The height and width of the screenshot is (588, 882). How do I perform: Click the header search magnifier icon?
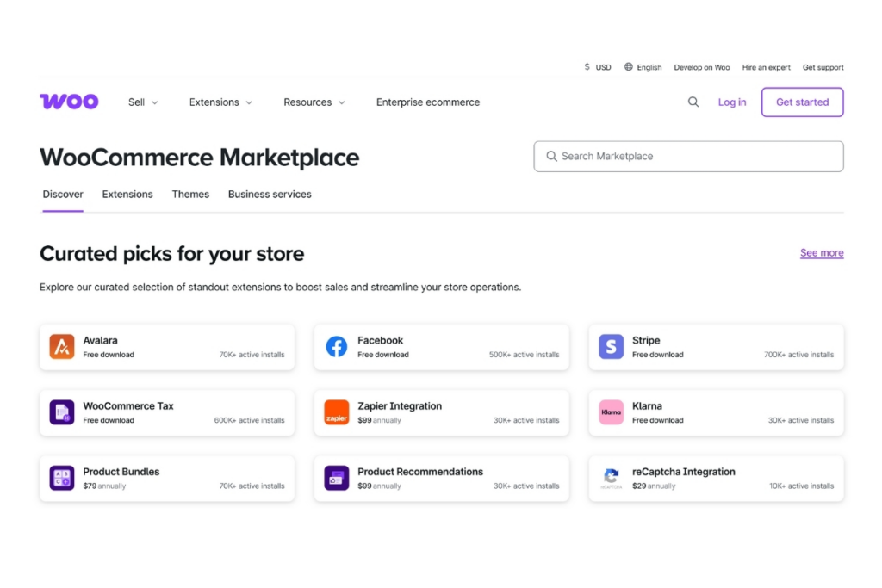point(693,102)
